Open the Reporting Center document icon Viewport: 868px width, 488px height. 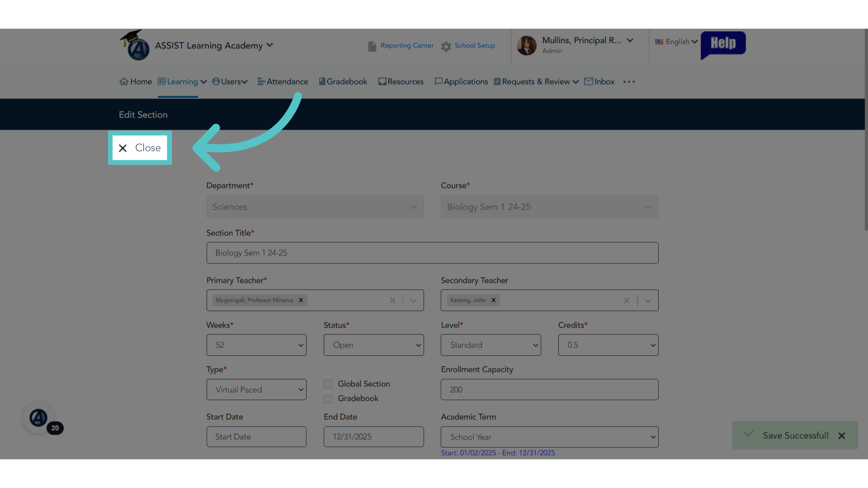372,46
